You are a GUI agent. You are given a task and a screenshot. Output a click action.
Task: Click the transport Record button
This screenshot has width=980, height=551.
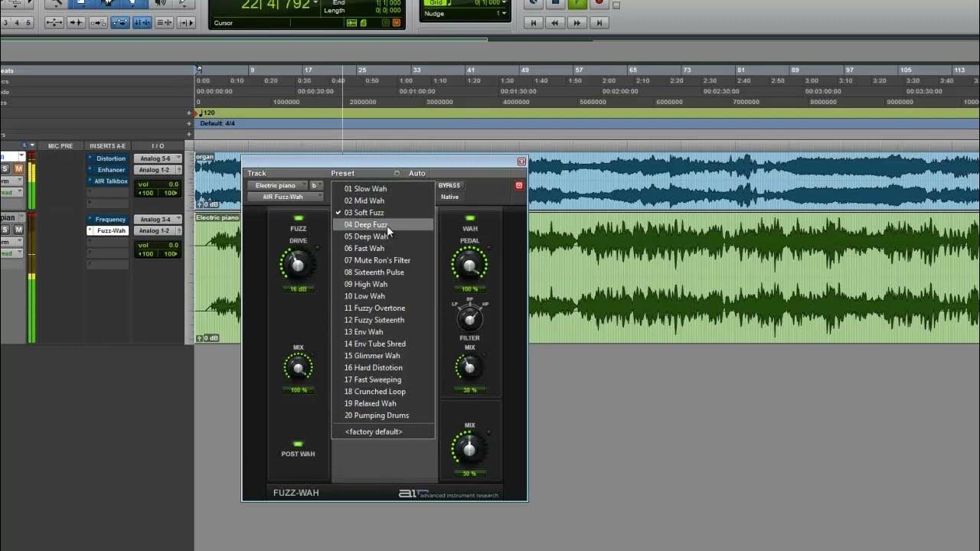[x=599, y=3]
